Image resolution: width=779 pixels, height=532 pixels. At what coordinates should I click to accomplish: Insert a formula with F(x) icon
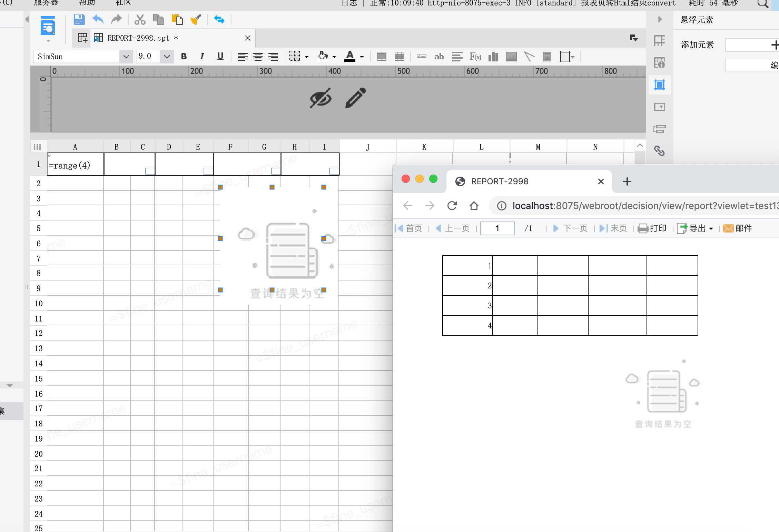(x=475, y=57)
